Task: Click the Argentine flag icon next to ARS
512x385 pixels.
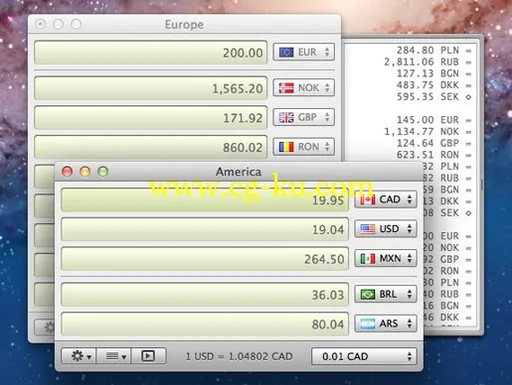Action: [368, 324]
